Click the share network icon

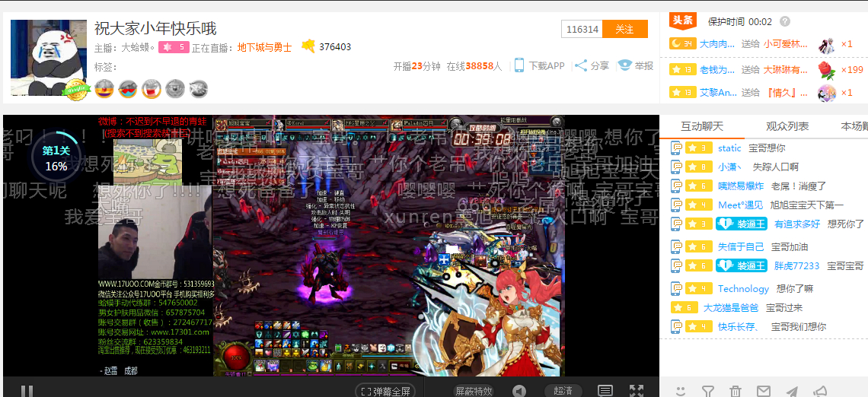coord(581,65)
